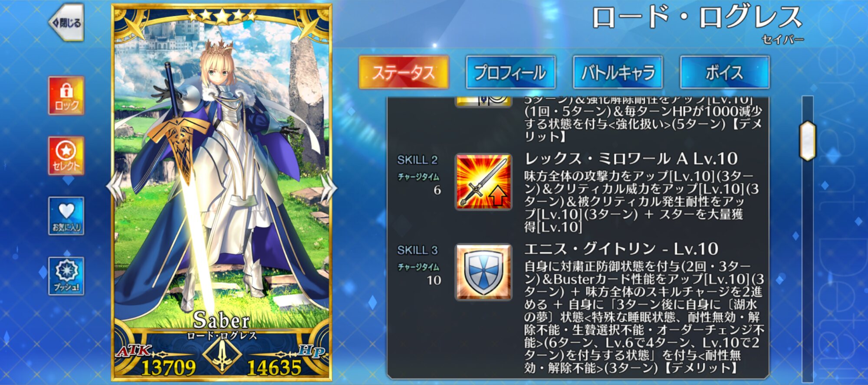Go back with the 閉じる button
Image resolution: width=868 pixels, height=385 pixels.
[66, 22]
